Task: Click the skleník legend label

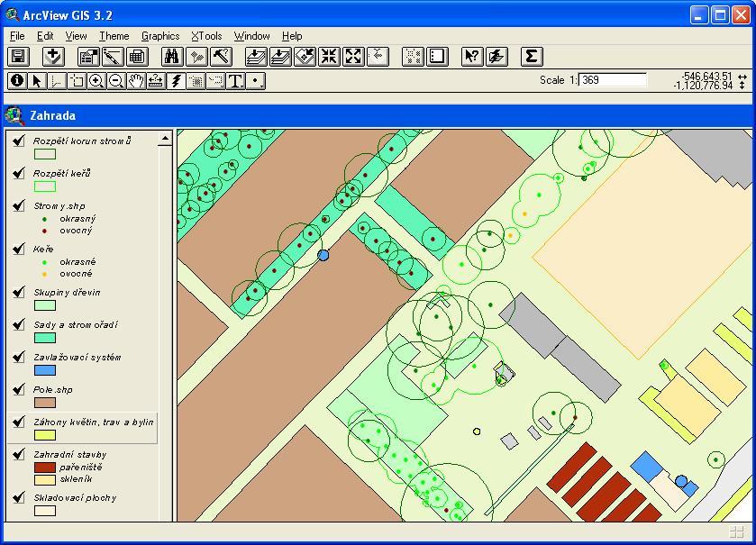Action: [76, 478]
